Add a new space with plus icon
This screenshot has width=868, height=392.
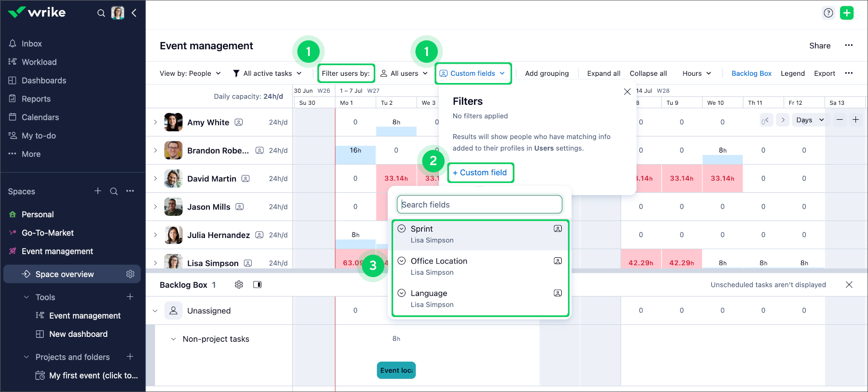tap(98, 191)
